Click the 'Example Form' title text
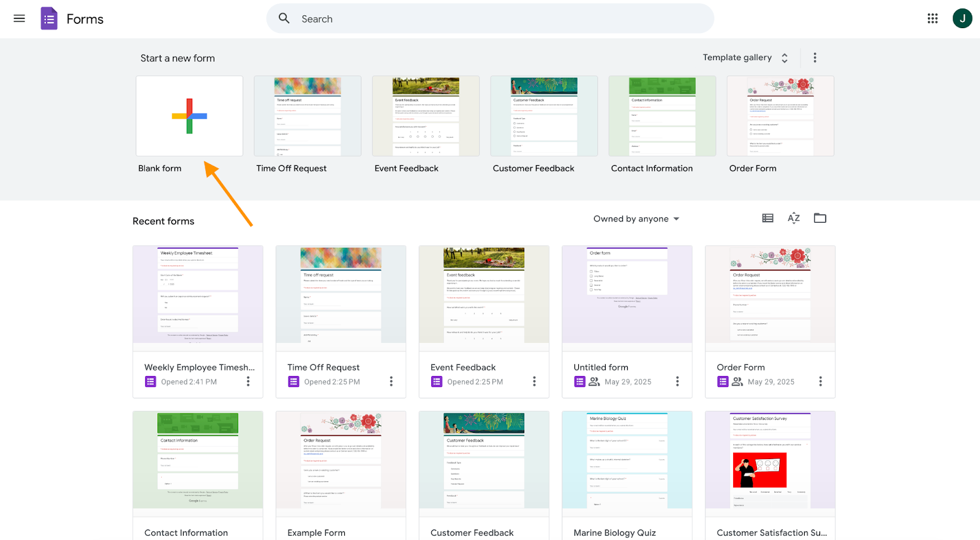Viewport: 980px width, 540px height. coord(317,533)
